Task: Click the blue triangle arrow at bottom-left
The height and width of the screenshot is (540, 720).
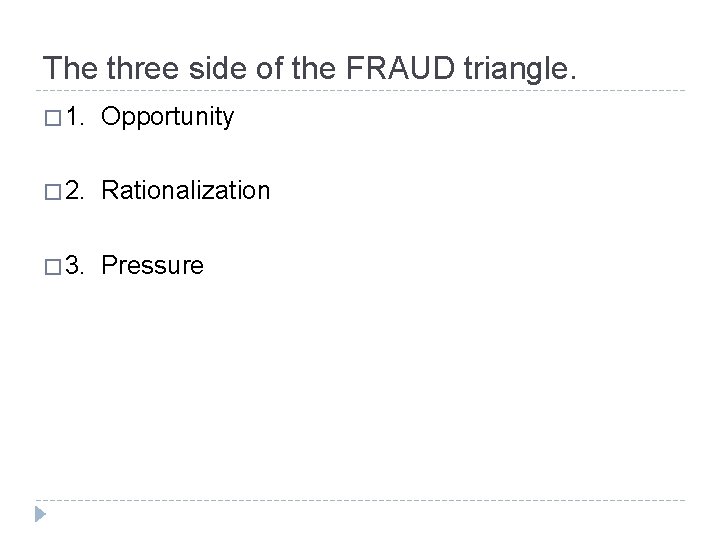Action: tap(40, 514)
